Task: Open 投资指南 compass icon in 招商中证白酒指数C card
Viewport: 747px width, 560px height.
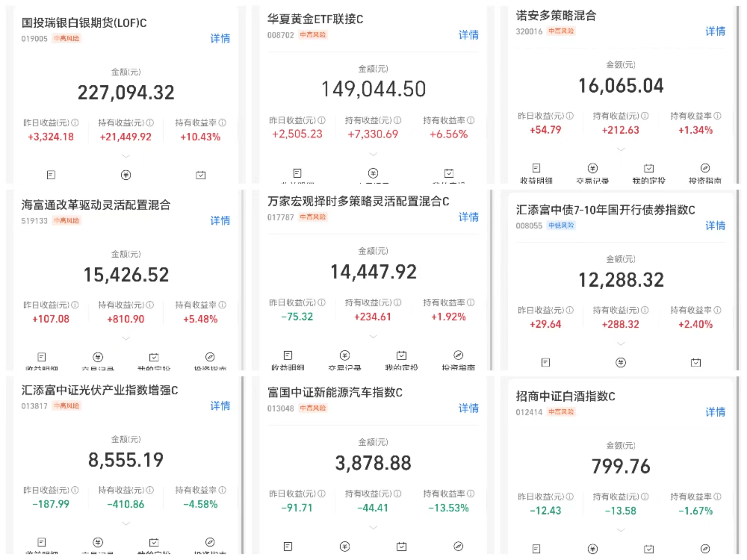Action: [705, 549]
